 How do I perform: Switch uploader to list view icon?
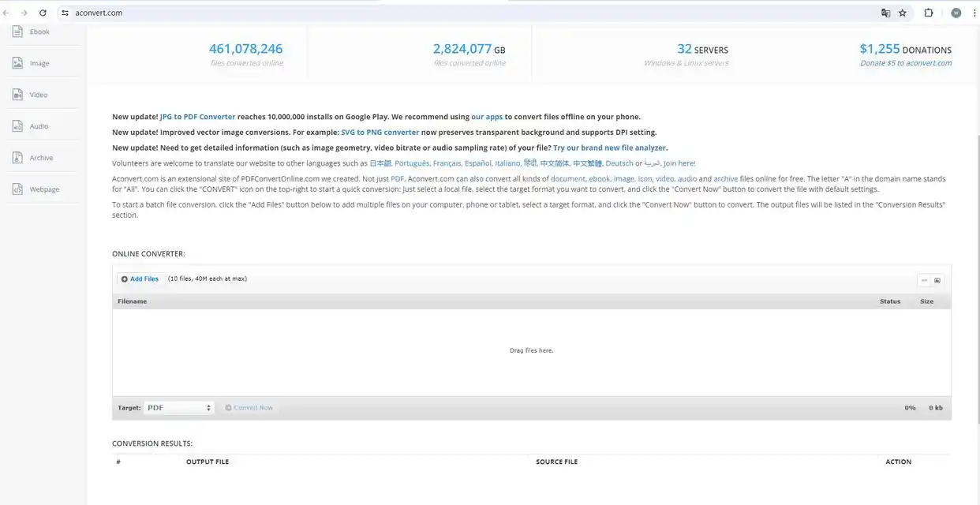pos(924,280)
